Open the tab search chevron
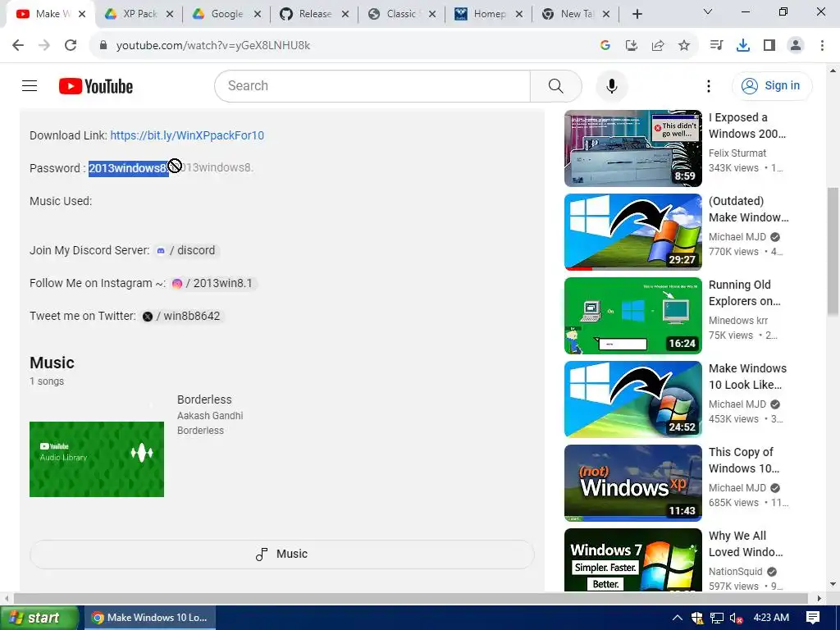840x630 pixels. coord(708,11)
